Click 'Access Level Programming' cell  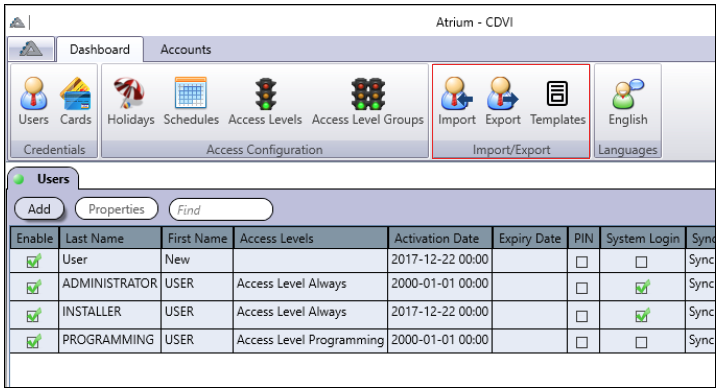point(310,340)
